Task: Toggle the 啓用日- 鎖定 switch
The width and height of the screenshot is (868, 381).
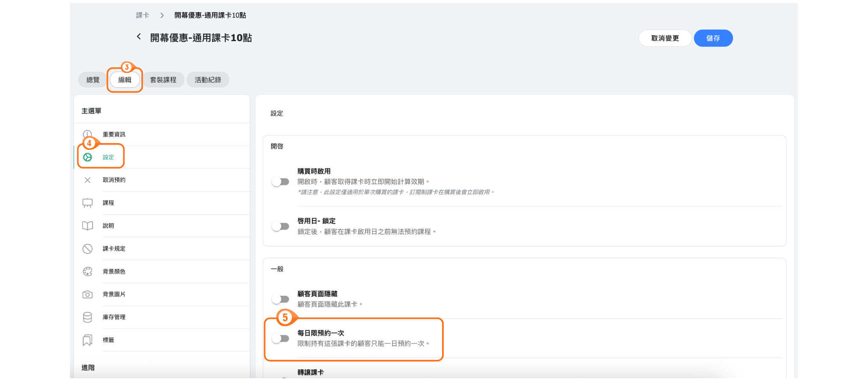Action: coord(281,226)
